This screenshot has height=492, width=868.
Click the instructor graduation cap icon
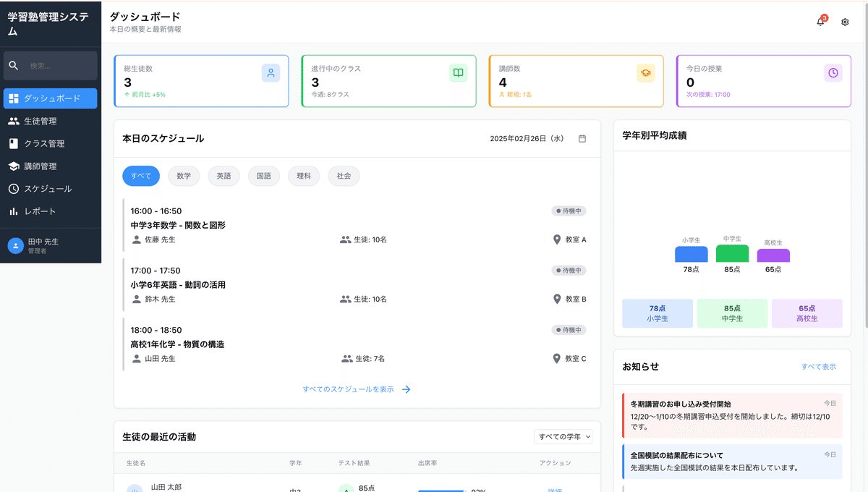pos(645,73)
